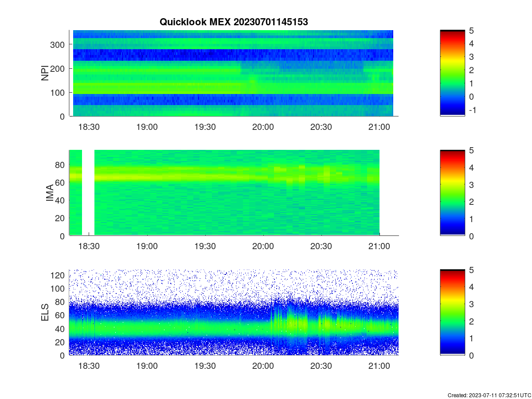Click the Created 2023-07-11 07:32:51UTC timestamp

(x=489, y=395)
